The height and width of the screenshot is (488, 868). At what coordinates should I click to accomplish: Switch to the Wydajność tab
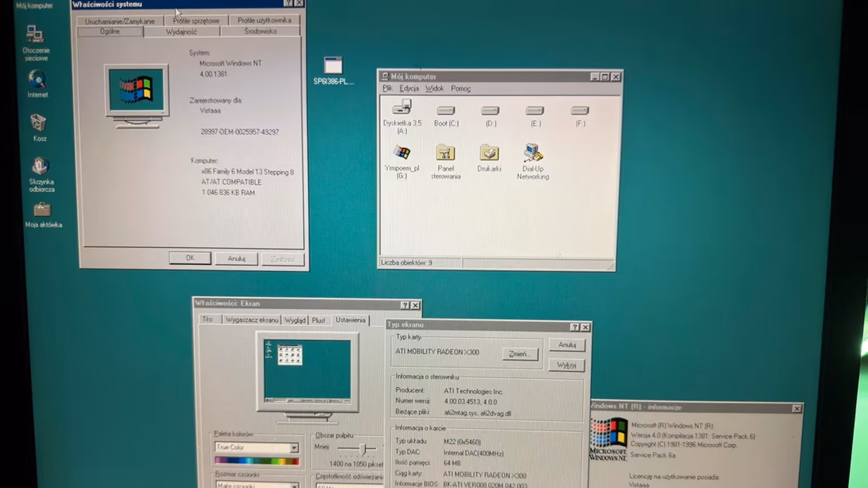(x=181, y=31)
